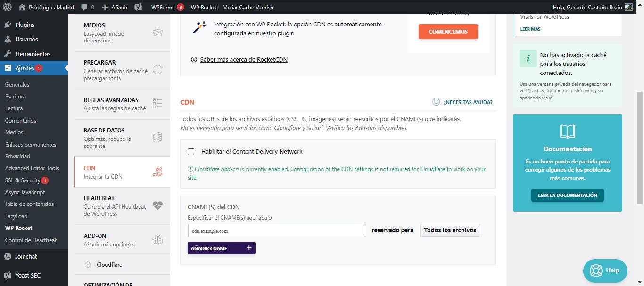Click the lifebuoy help icon near ¿Necesitas ayuda?
Image resolution: width=644 pixels, height=286 pixels.
[436, 102]
